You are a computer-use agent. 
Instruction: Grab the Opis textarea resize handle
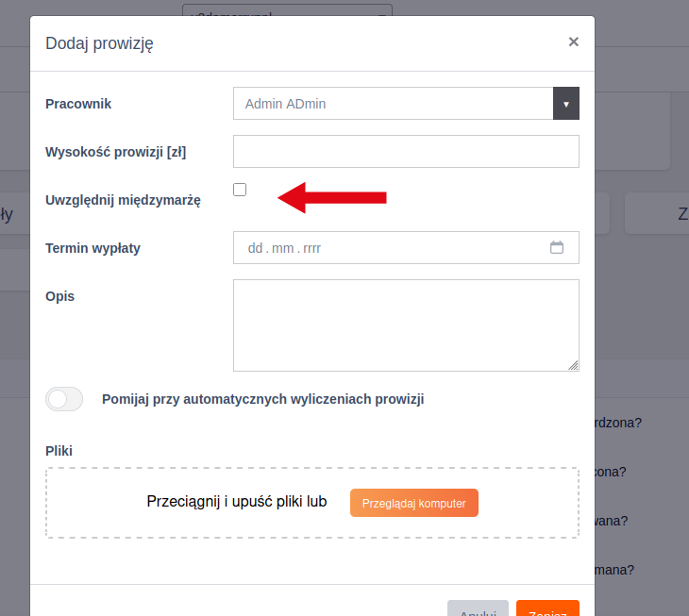(x=574, y=366)
